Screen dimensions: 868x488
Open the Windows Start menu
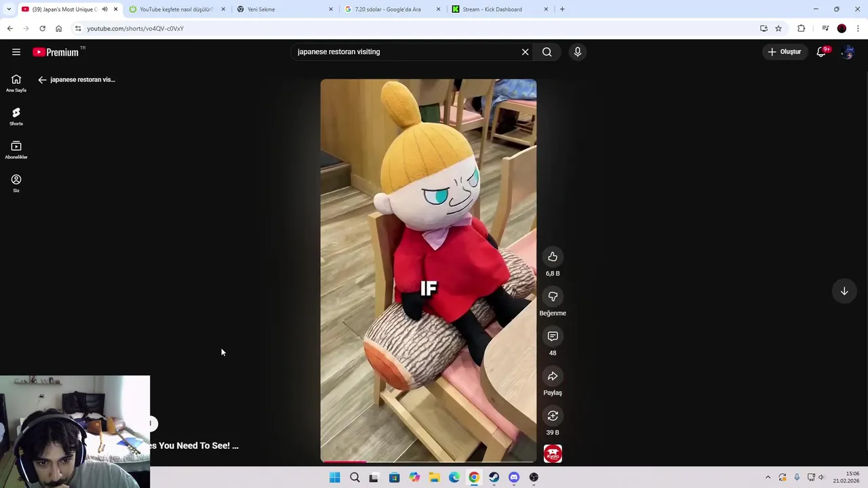pyautogui.click(x=334, y=478)
